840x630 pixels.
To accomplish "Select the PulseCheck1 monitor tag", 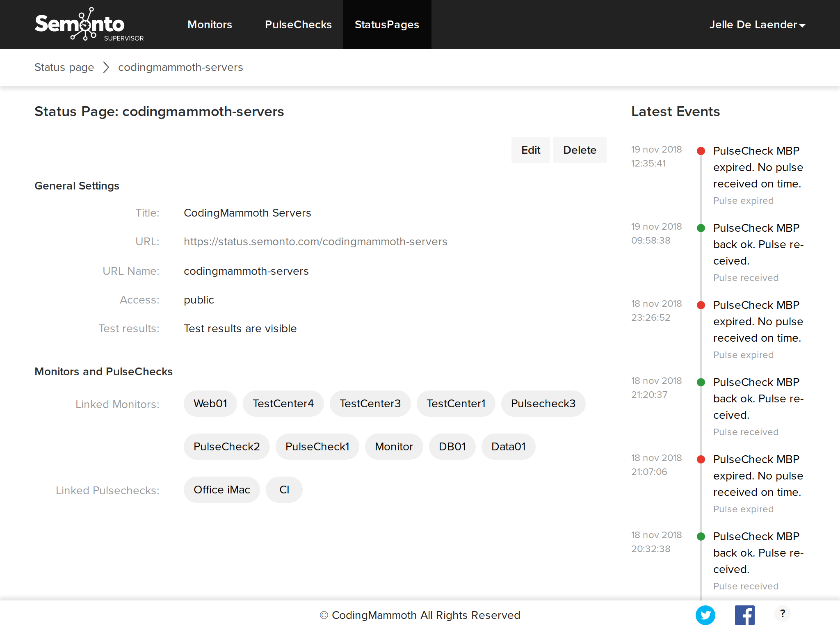I will [x=317, y=447].
